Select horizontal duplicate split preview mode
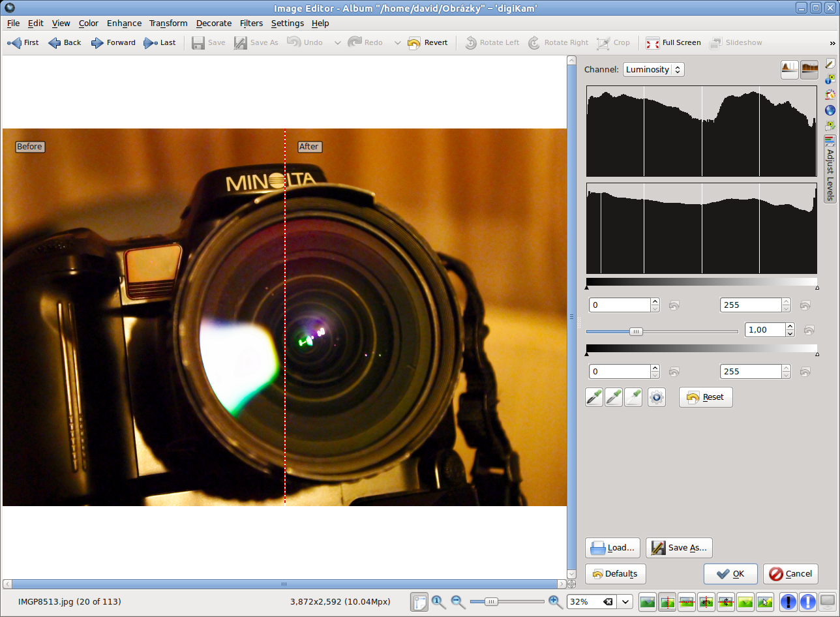 click(725, 601)
